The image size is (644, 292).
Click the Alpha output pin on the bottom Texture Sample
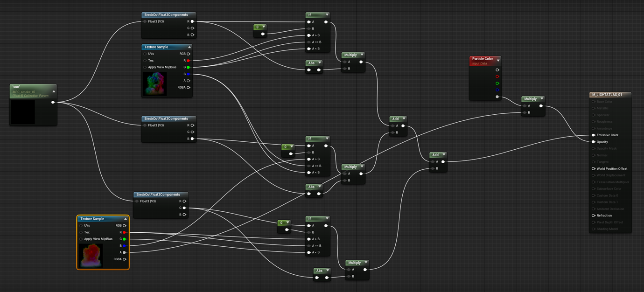[x=123, y=252]
